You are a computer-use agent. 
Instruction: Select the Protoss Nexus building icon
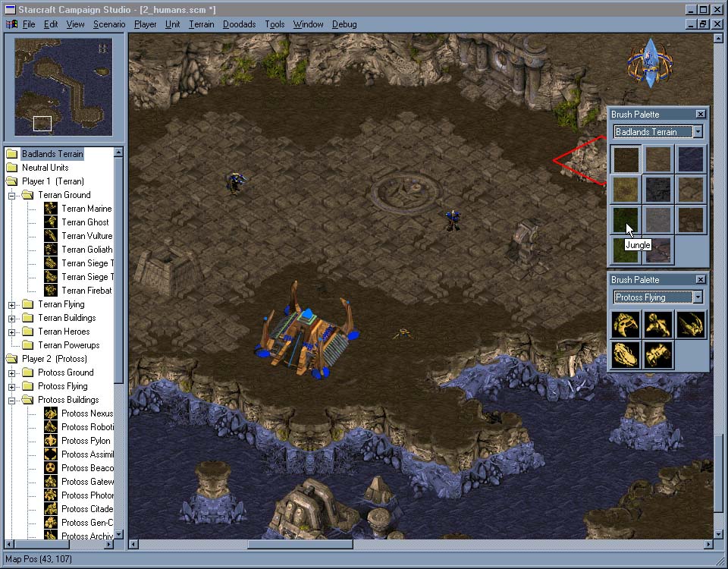(x=51, y=413)
